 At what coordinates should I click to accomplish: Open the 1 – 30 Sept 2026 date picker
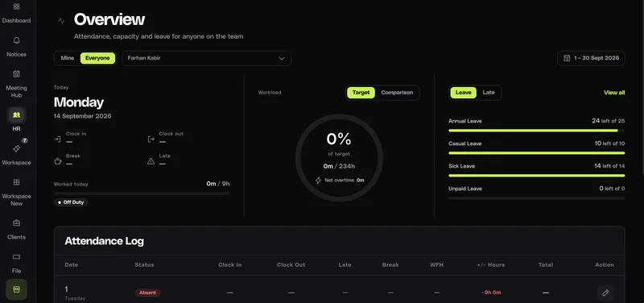tap(591, 58)
